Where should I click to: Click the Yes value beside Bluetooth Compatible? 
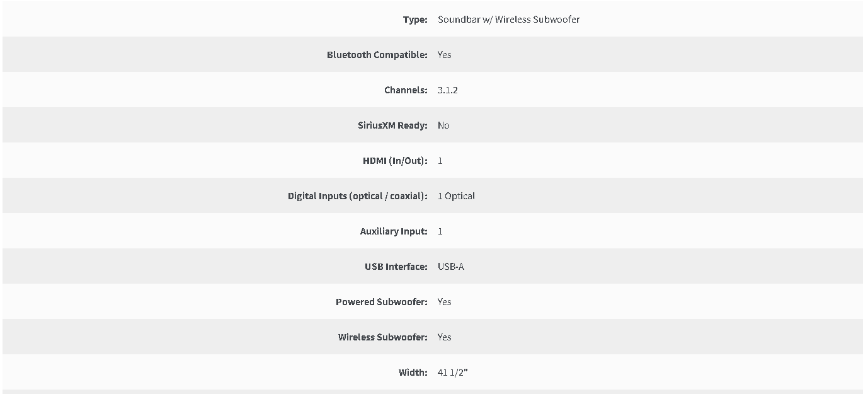point(445,55)
